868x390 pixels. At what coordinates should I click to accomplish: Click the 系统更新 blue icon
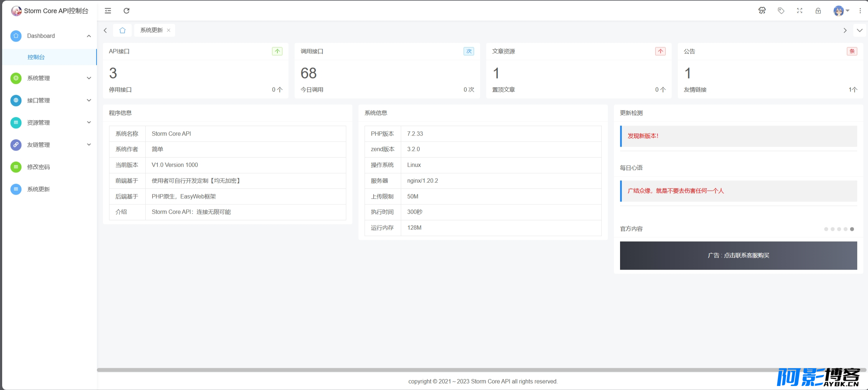coord(16,189)
